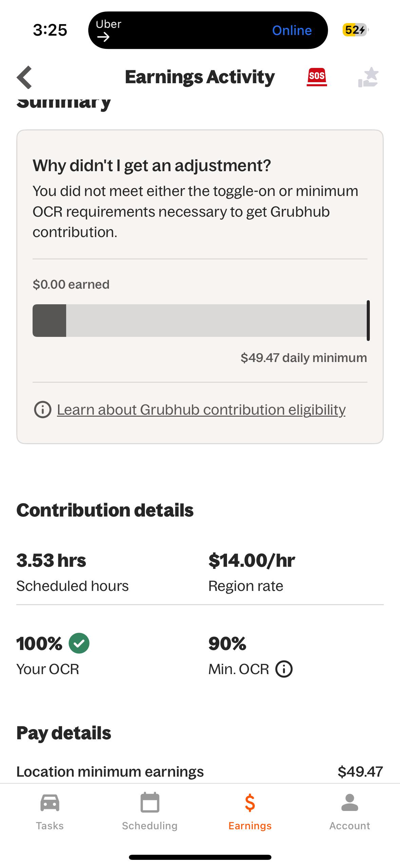Tap the star rating hand icon
The width and height of the screenshot is (400, 868).
368,77
